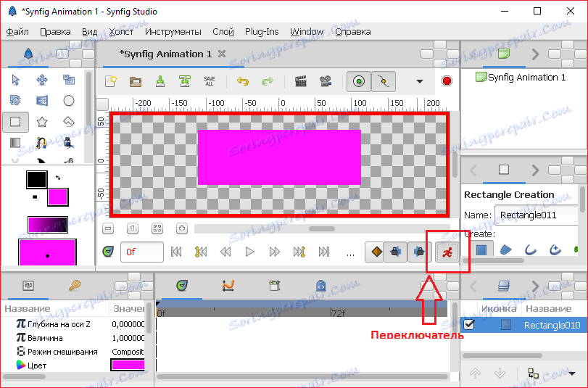Show next tab in Canvas Browser panel
The width and height of the screenshot is (588, 388).
(536, 54)
